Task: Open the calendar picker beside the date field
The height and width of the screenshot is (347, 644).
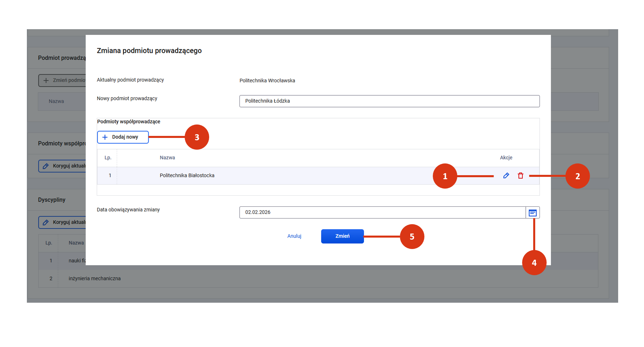Action: click(x=532, y=213)
